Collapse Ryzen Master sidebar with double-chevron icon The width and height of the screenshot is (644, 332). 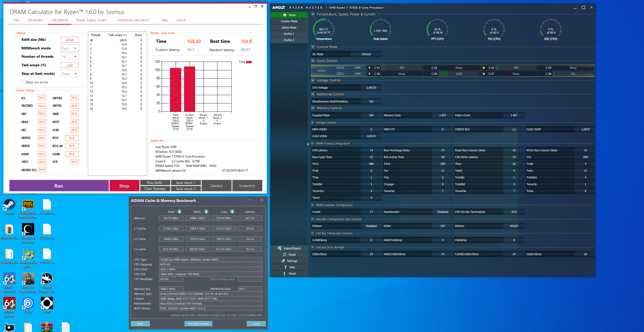tap(308, 144)
